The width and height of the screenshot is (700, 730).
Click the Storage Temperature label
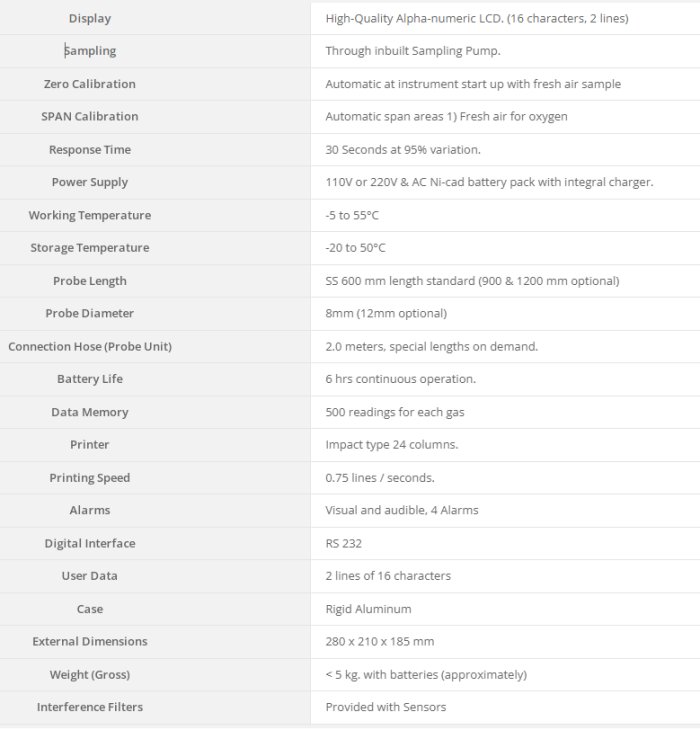(x=90, y=248)
